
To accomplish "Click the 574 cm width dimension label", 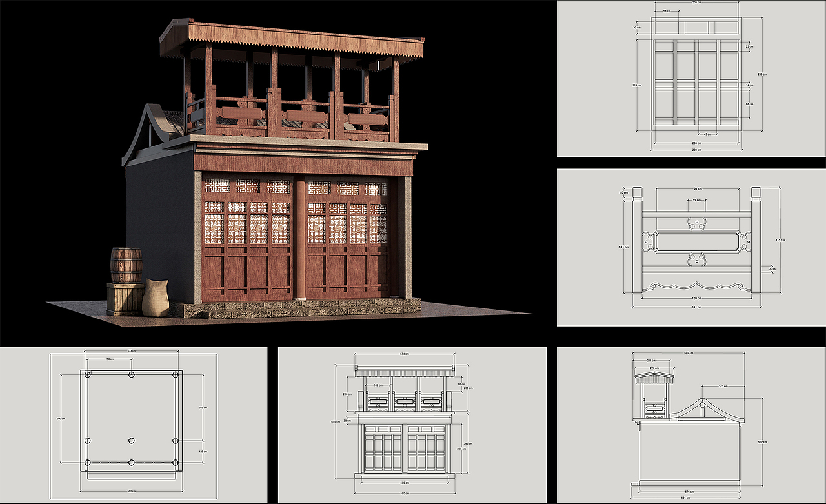I will pos(405,354).
